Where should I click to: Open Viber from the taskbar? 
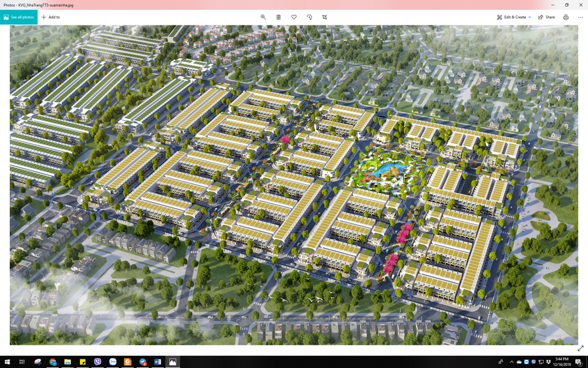click(98, 361)
